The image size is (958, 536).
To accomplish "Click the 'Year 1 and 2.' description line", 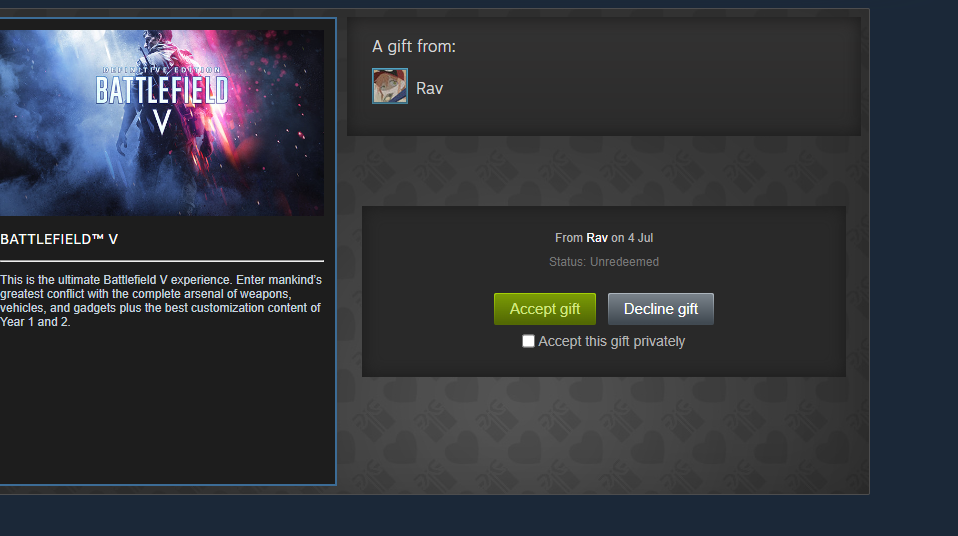I will pyautogui.click(x=35, y=322).
